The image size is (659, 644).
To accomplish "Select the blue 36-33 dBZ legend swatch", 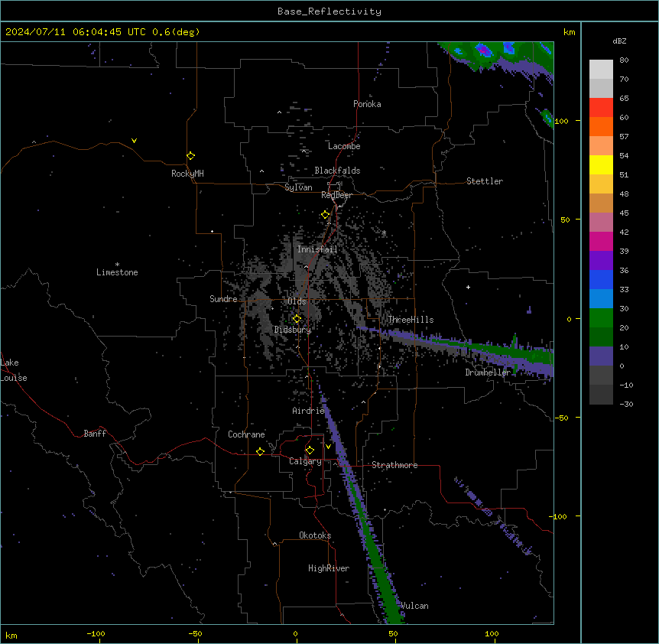I will coord(601,279).
